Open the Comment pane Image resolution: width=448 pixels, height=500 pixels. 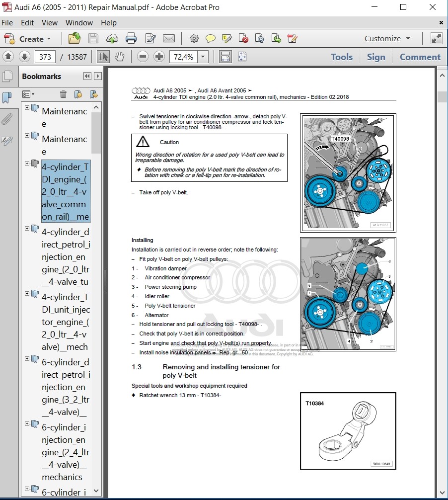(420, 57)
